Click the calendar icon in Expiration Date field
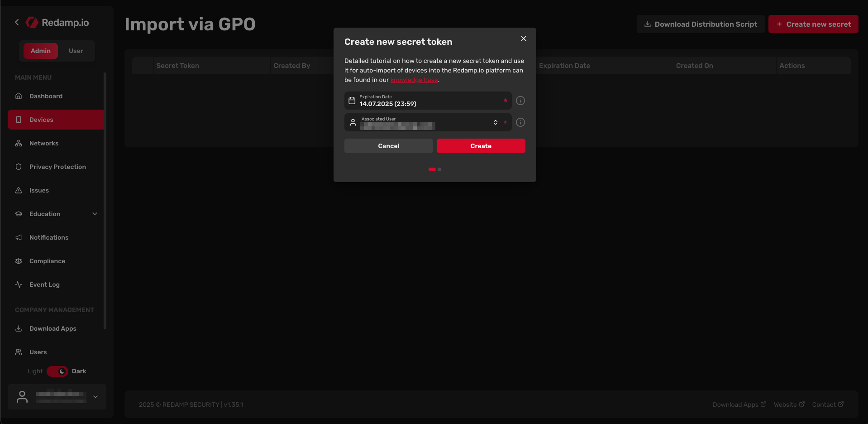 [x=352, y=101]
